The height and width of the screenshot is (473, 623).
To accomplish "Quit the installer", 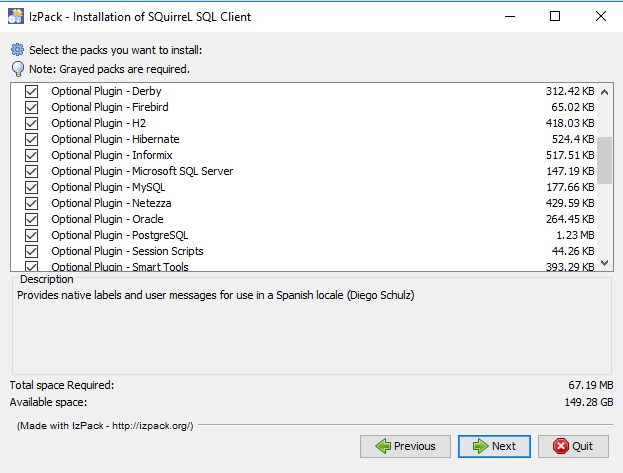I will (573, 446).
